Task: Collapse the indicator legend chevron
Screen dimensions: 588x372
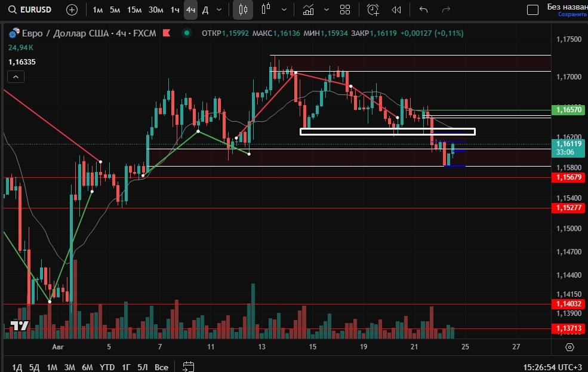Action: pos(16,76)
